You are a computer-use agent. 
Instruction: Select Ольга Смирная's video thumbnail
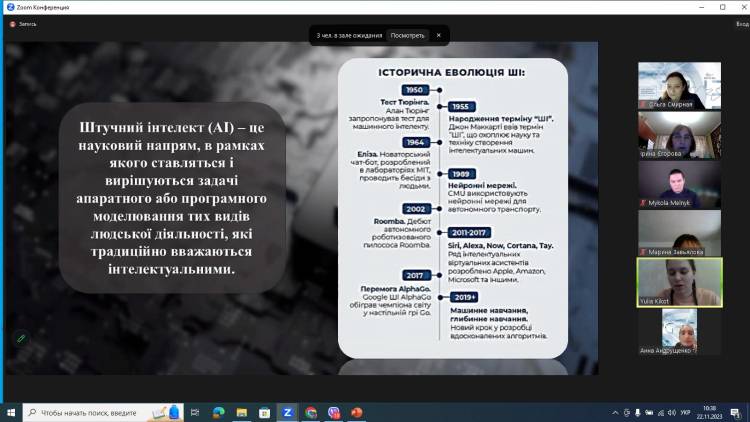tap(679, 85)
